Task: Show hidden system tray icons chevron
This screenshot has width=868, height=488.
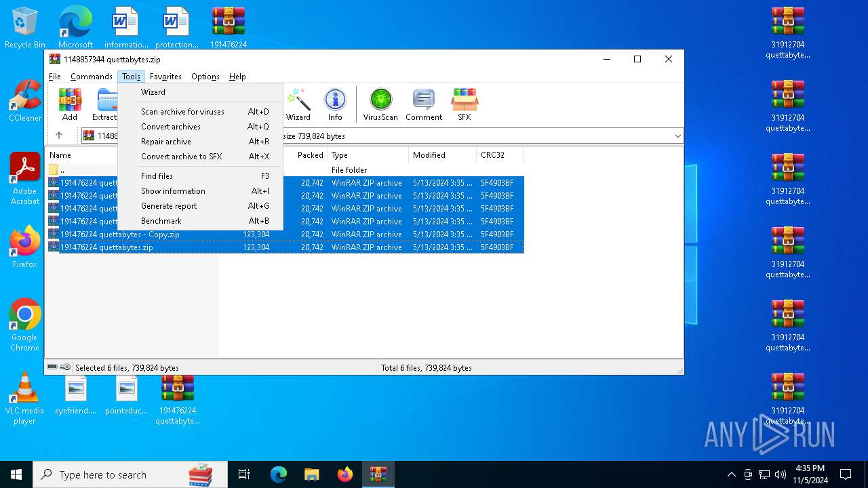Action: click(731, 474)
